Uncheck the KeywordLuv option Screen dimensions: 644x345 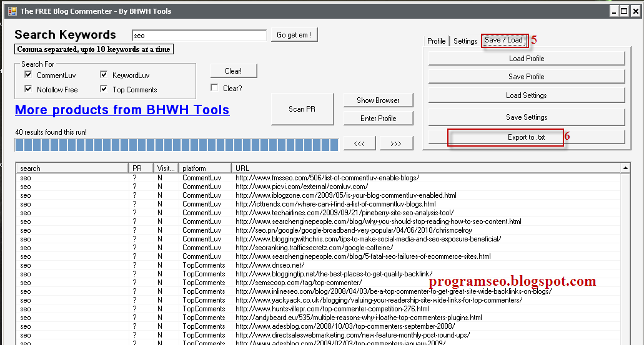pyautogui.click(x=104, y=75)
